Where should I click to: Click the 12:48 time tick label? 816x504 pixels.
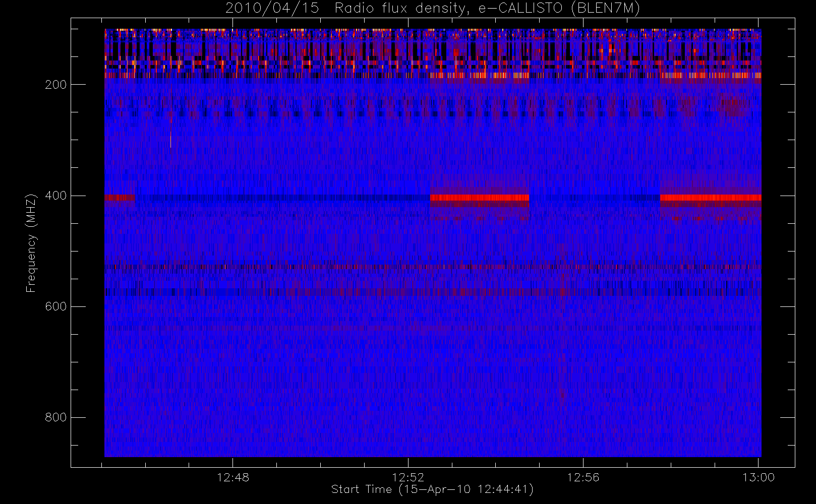click(233, 477)
